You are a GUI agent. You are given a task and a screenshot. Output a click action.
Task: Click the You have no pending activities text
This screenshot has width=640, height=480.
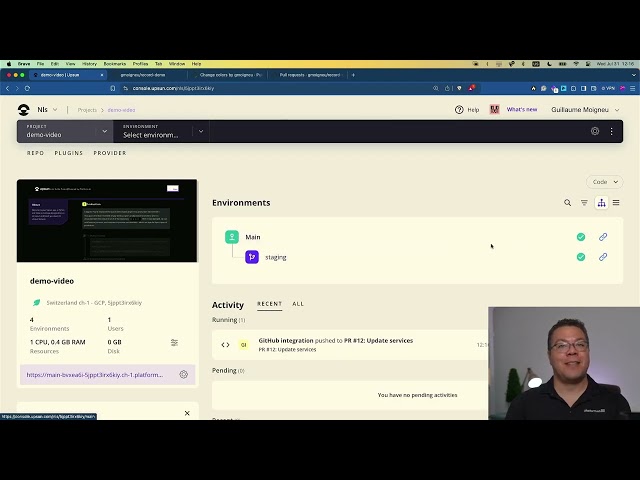(x=417, y=395)
